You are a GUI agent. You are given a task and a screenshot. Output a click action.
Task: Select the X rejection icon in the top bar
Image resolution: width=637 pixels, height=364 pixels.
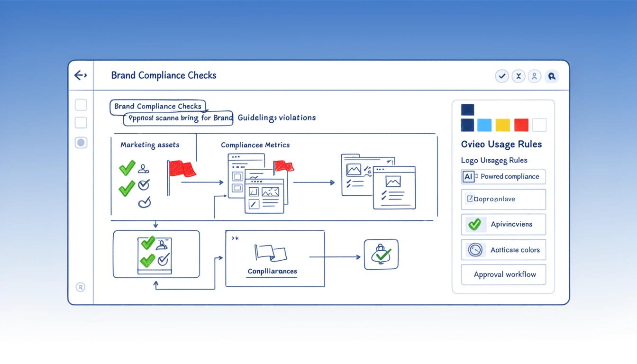(x=518, y=76)
